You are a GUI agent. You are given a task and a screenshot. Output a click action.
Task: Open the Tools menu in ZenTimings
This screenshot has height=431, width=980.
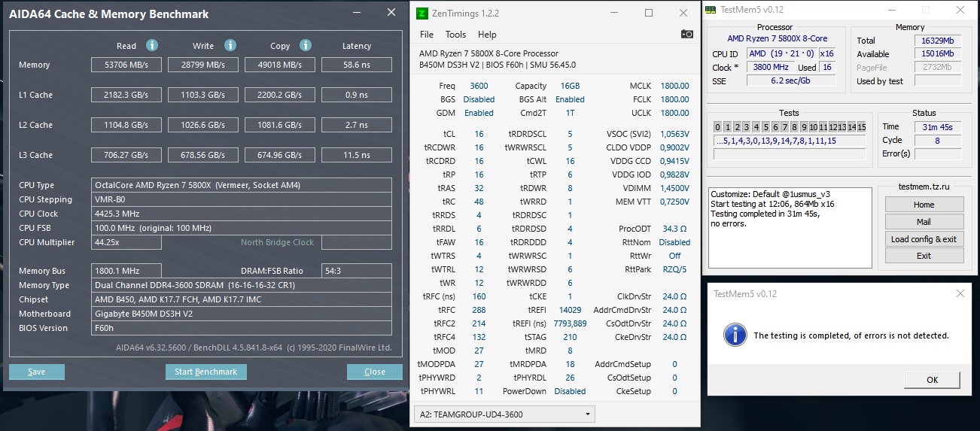click(455, 35)
